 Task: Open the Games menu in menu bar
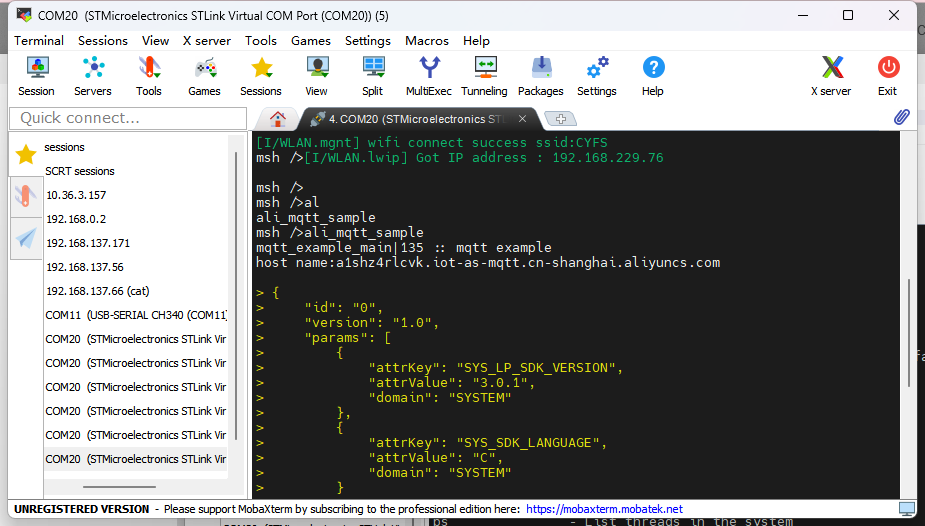311,41
